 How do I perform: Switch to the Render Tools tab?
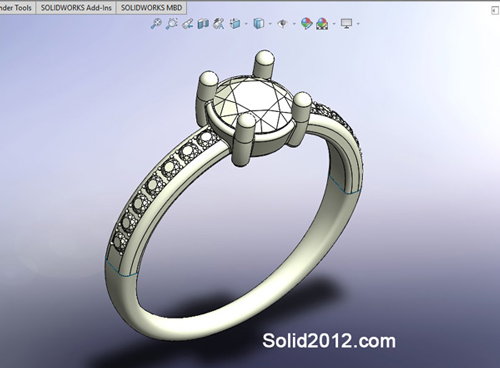(16, 8)
